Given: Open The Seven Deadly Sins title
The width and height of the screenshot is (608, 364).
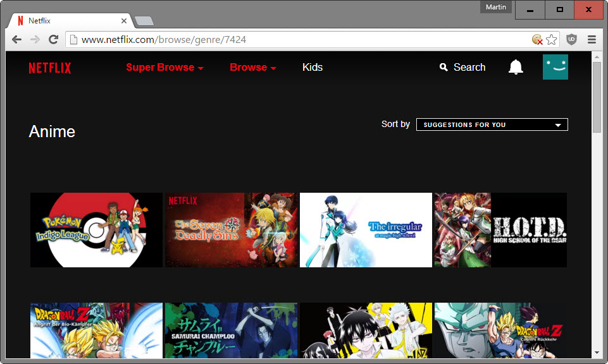Looking at the screenshot, I should click(231, 230).
